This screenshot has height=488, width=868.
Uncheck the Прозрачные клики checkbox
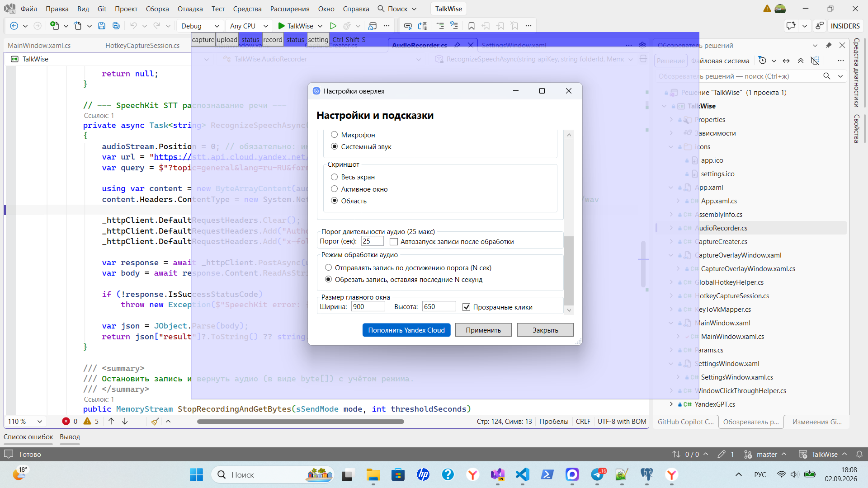pos(467,307)
